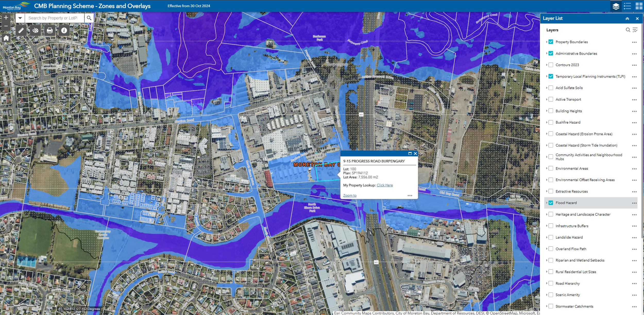The image size is (644, 315).
Task: Zoom out of the map
Action: [x=6, y=26]
